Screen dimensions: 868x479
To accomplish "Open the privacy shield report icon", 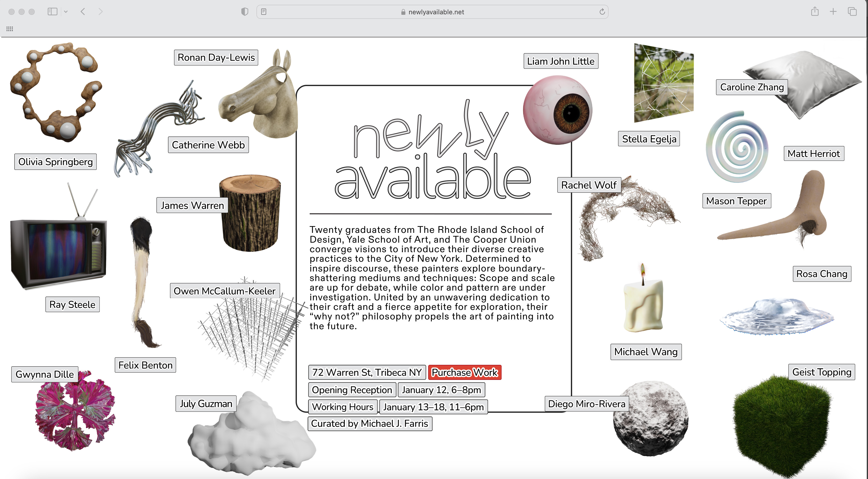I will [245, 12].
